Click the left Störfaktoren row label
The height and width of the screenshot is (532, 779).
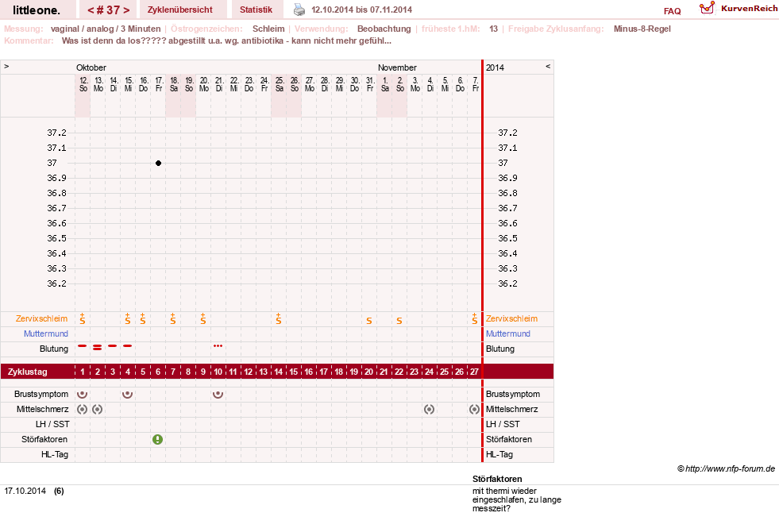click(x=44, y=439)
